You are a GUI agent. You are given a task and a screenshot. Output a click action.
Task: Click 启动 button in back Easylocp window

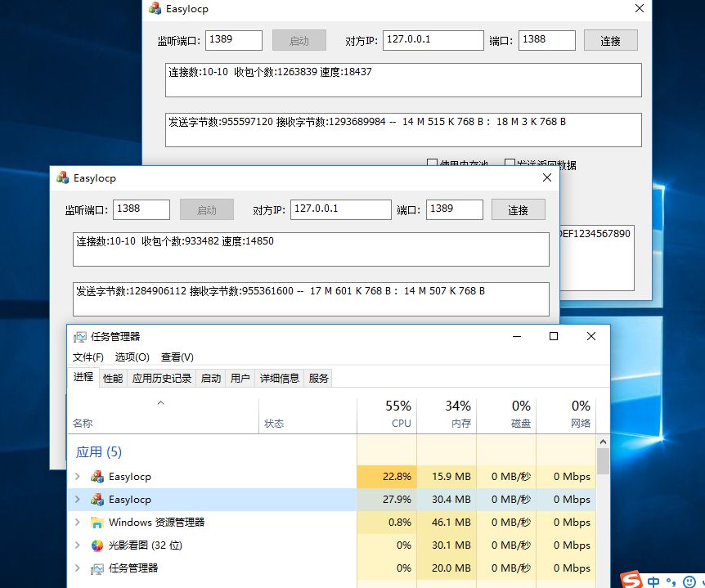pos(299,40)
